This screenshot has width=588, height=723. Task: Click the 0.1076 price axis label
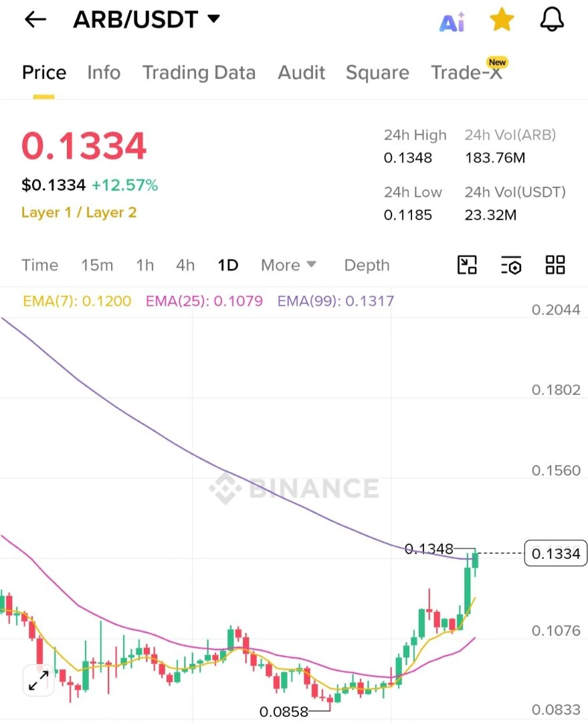[x=556, y=631]
